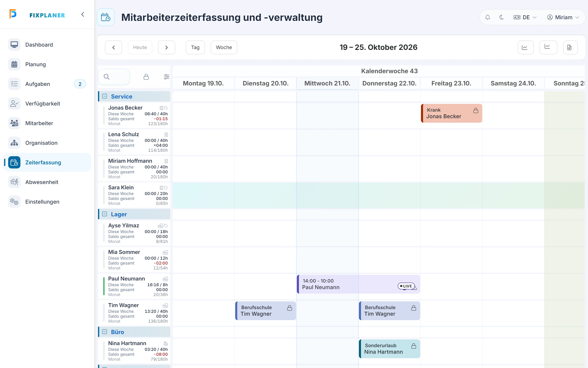Toggle the lock icon beside search
The image size is (588, 368).
click(x=146, y=77)
